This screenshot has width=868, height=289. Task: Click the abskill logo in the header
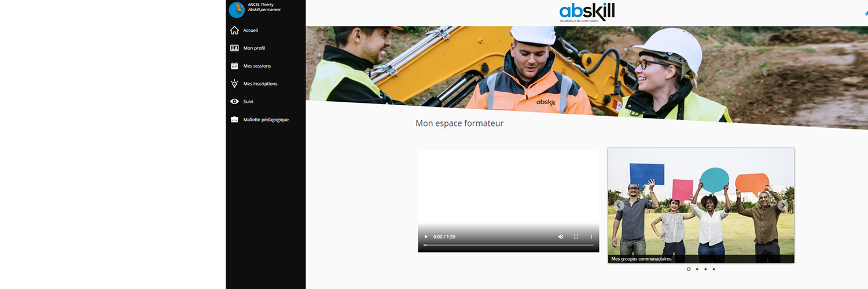click(x=587, y=12)
